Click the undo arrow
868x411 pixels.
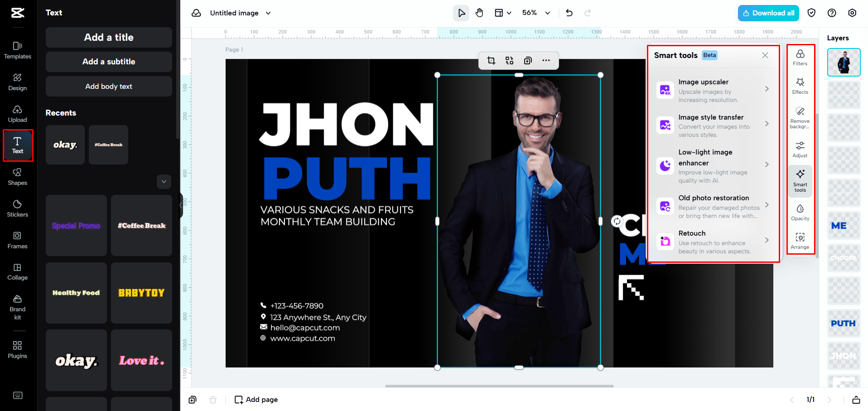[x=569, y=13]
